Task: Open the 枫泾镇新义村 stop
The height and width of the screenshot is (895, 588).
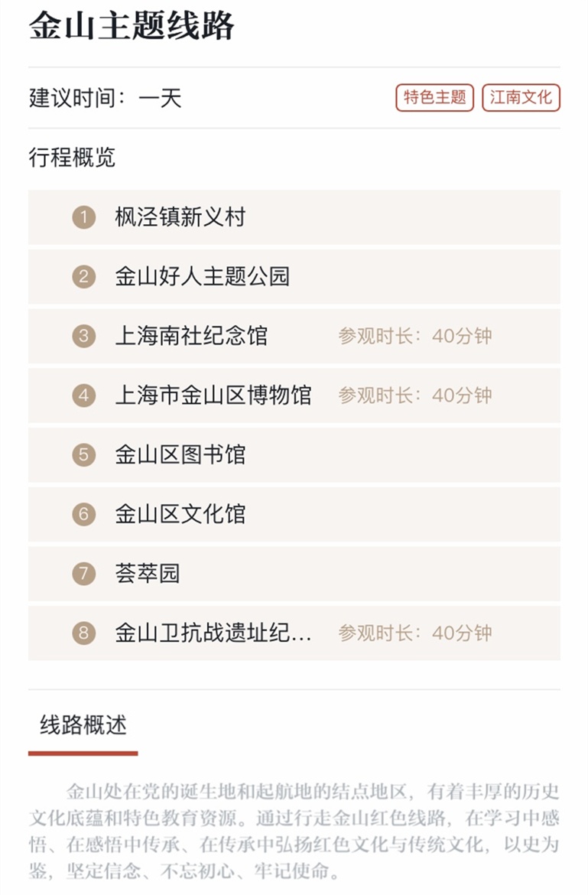Action: (294, 217)
